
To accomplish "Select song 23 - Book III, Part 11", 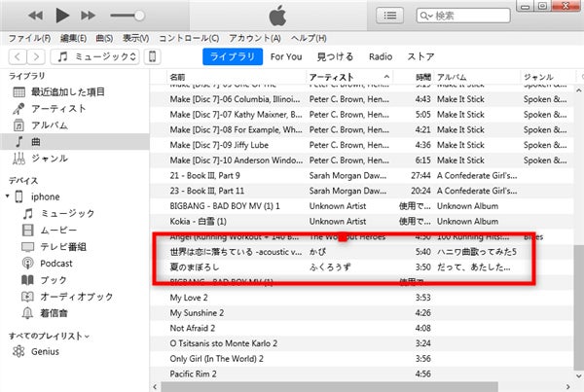I will click(x=361, y=191).
